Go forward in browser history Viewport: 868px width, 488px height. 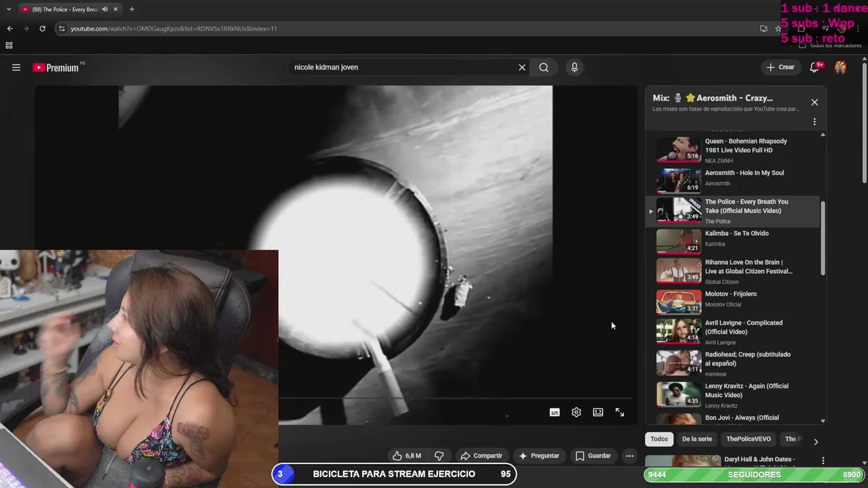tap(26, 28)
